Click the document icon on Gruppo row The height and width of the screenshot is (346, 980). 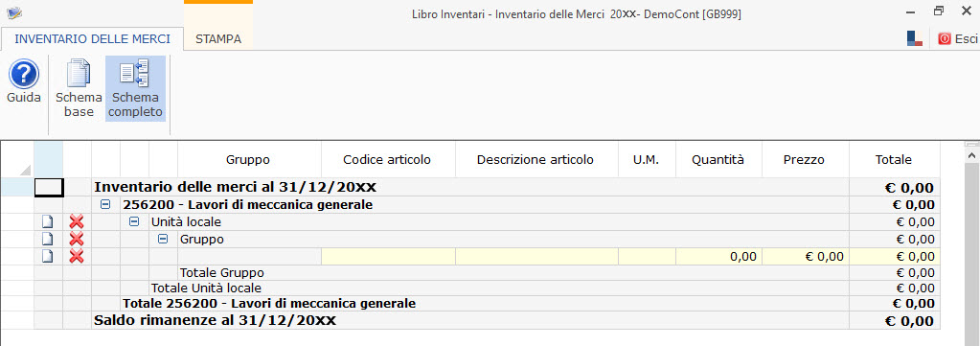(x=48, y=239)
